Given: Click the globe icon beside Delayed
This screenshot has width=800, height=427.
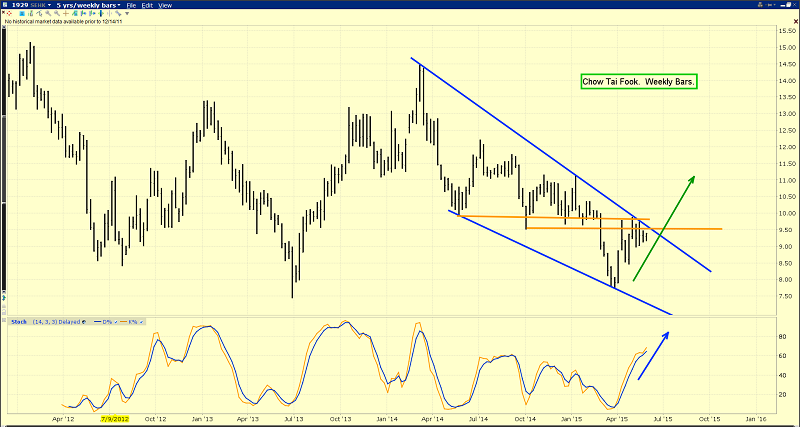Looking at the screenshot, I should tap(84, 322).
